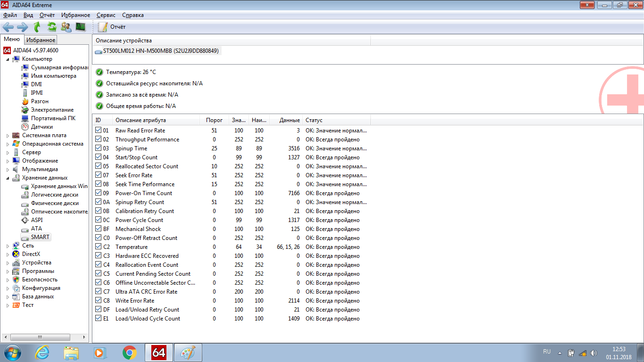Click the Forward navigation arrow
Viewport: 644px width, 362px height.
(x=23, y=27)
